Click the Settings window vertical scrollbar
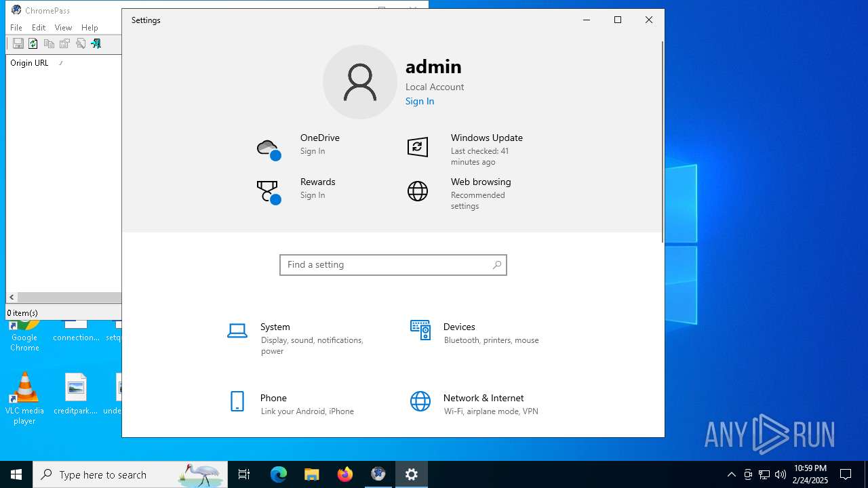Image resolution: width=868 pixels, height=488 pixels. (663, 142)
